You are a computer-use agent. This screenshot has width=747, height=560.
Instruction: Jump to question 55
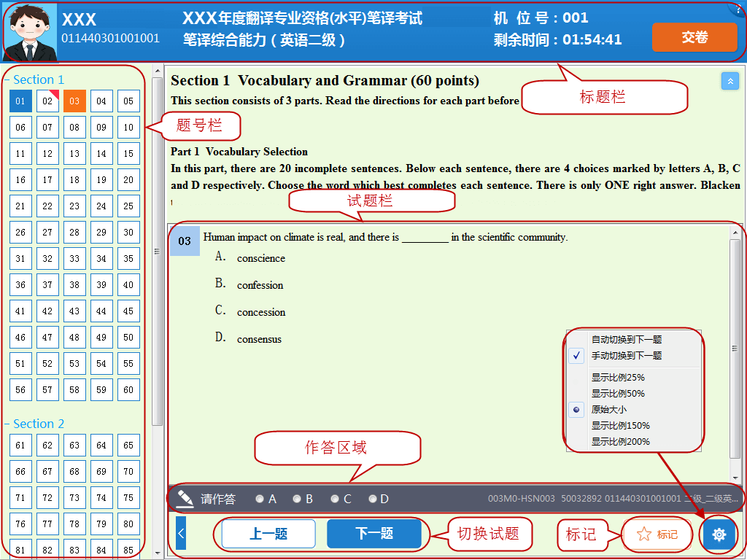point(128,363)
